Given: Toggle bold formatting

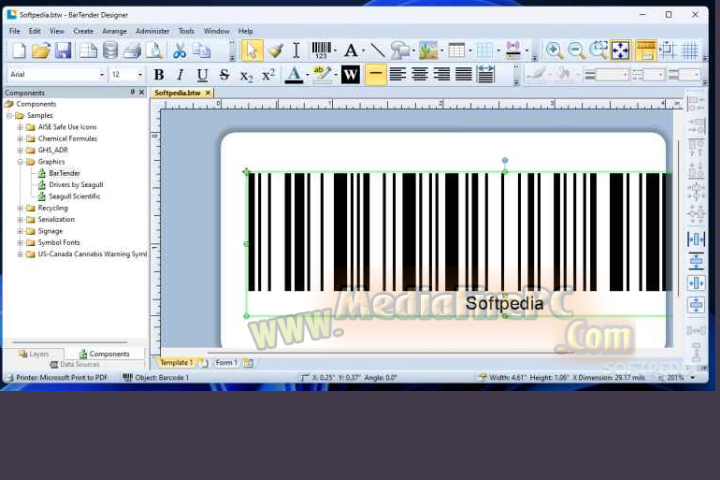Looking at the screenshot, I should pos(159,74).
